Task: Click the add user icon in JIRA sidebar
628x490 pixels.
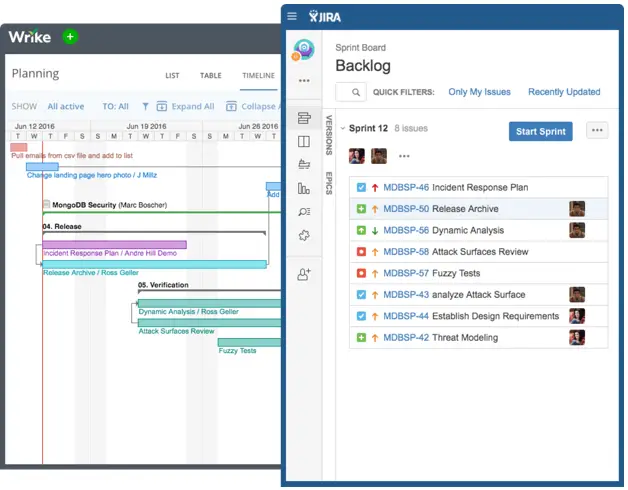Action: coord(304,274)
